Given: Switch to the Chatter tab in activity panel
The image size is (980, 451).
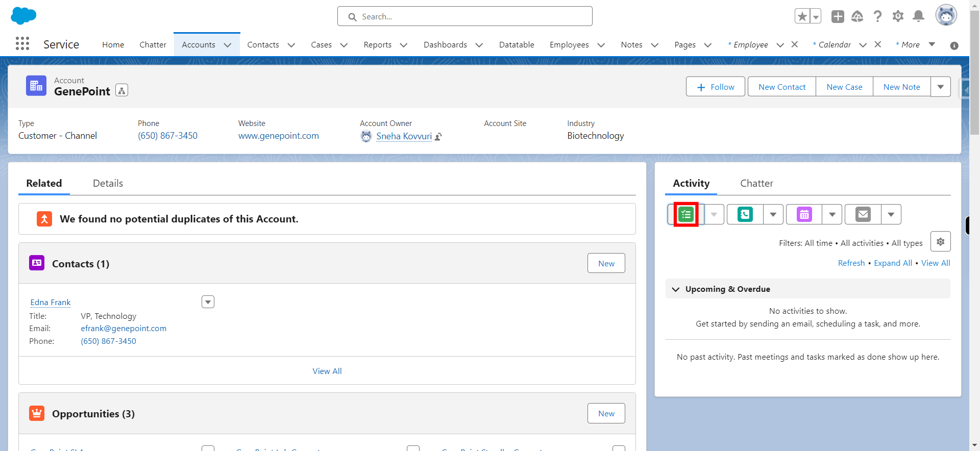Looking at the screenshot, I should [x=756, y=183].
